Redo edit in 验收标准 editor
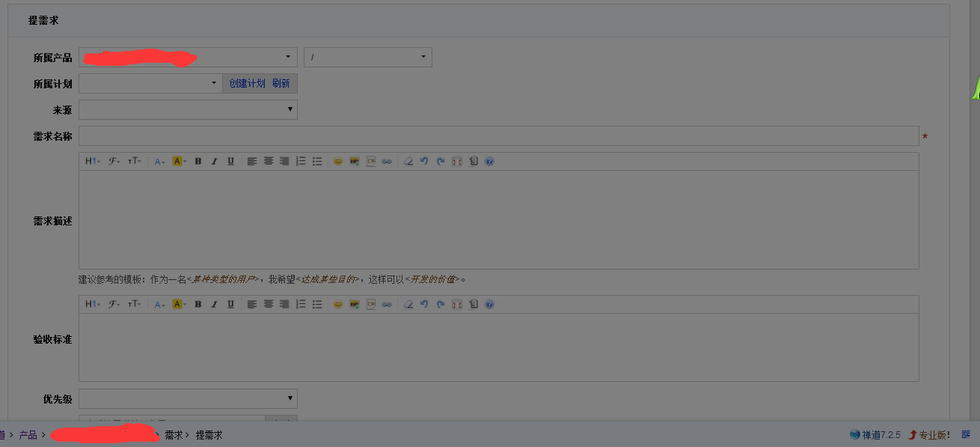This screenshot has width=980, height=447. (x=441, y=304)
